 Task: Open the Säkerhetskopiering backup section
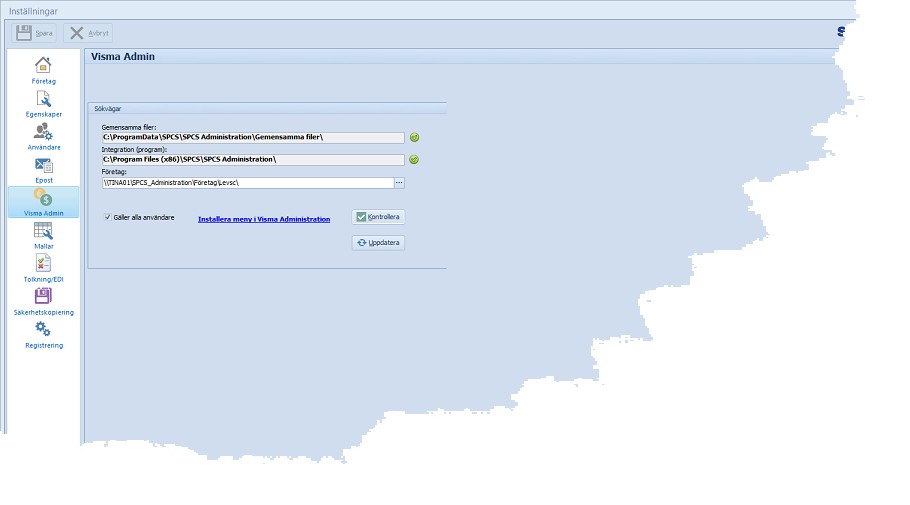click(44, 302)
